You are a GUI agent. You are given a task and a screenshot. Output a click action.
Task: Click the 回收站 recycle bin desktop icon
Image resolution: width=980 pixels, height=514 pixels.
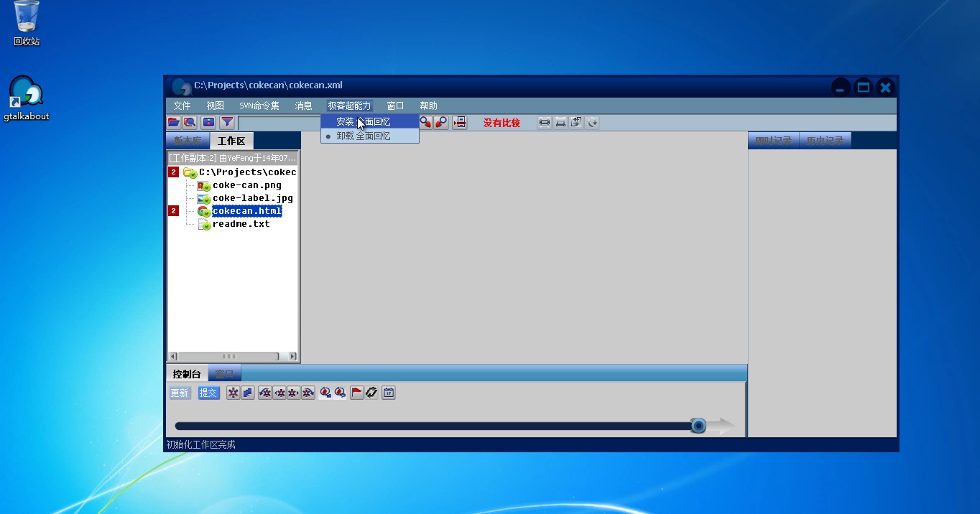[27, 24]
